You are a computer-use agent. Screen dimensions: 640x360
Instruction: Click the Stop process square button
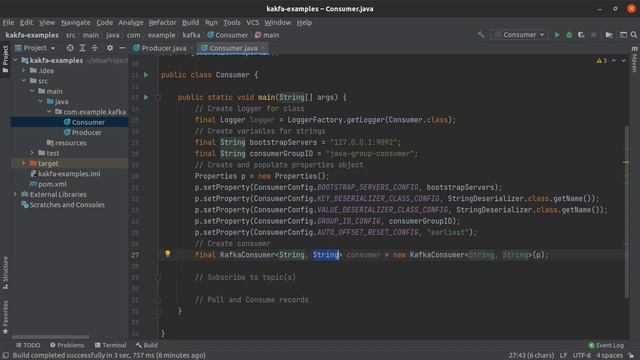(593, 35)
